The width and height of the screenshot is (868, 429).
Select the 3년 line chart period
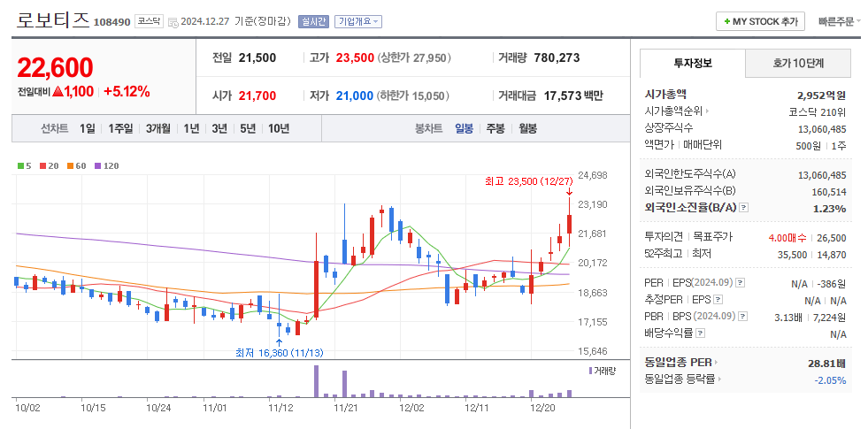point(219,128)
